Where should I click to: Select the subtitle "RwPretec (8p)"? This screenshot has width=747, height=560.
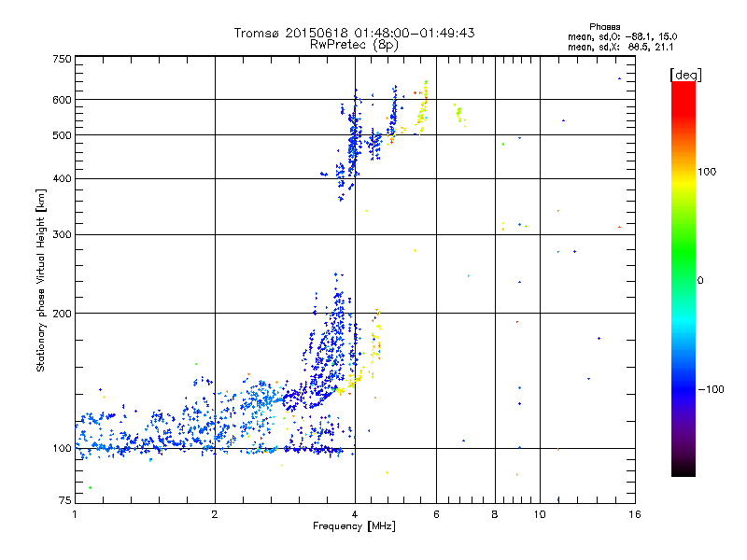(x=354, y=45)
